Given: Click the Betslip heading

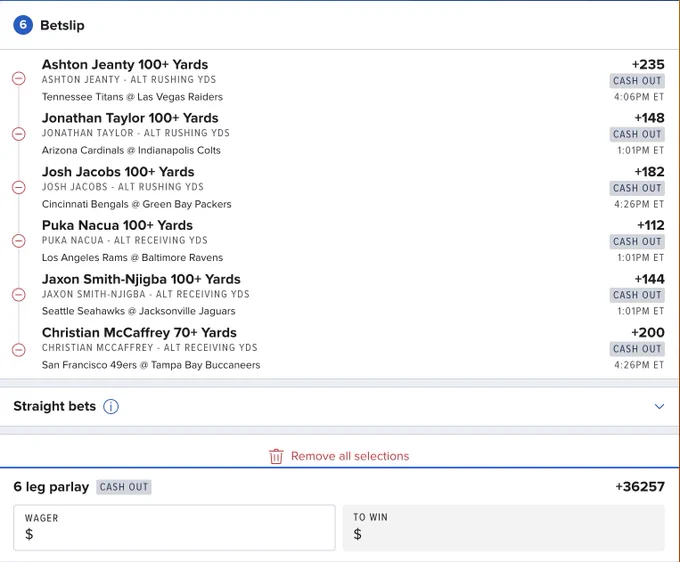Looking at the screenshot, I should point(62,25).
